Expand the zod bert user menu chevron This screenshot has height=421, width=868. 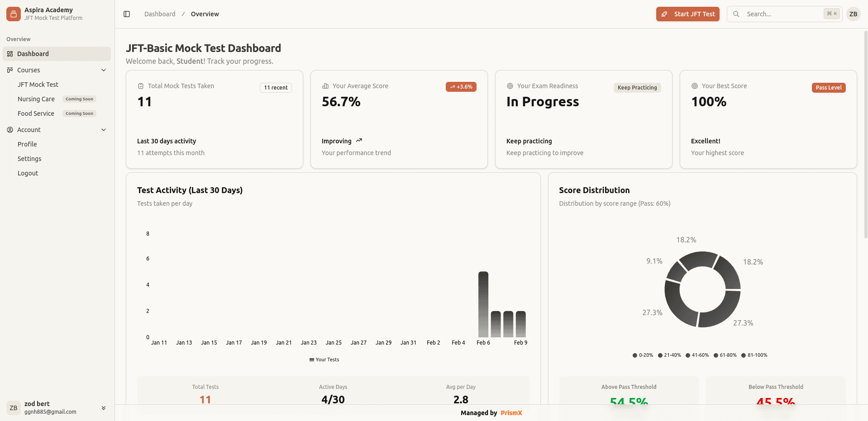(x=104, y=408)
